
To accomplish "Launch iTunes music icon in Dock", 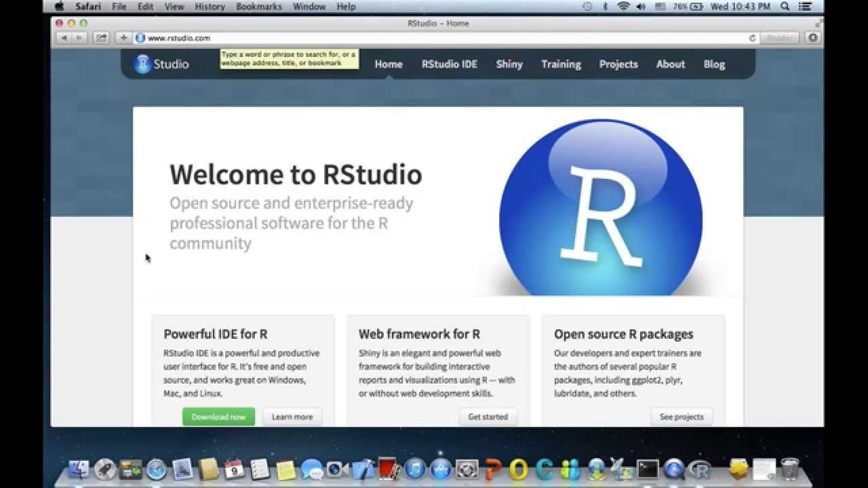I will click(x=415, y=469).
